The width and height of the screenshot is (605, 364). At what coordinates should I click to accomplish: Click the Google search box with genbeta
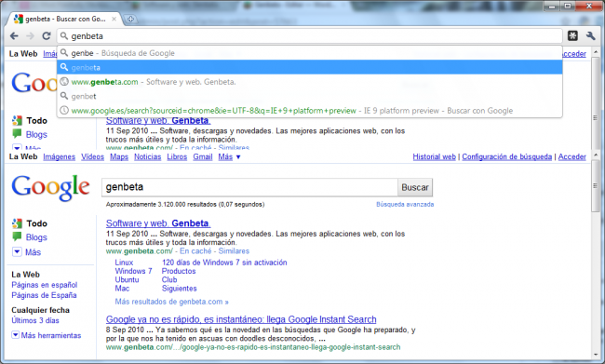point(249,187)
